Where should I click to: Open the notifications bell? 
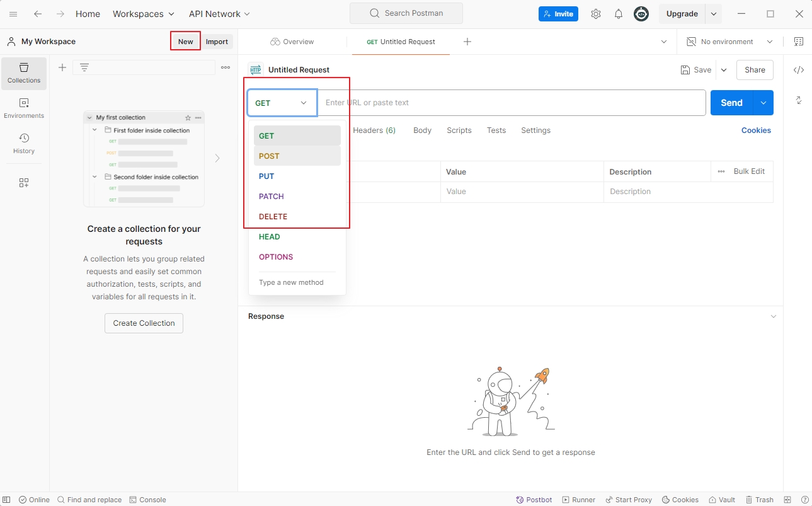619,14
